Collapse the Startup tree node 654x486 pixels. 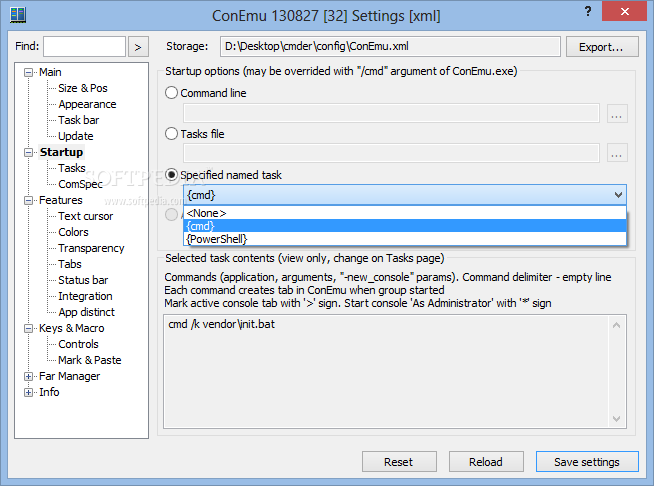point(28,152)
